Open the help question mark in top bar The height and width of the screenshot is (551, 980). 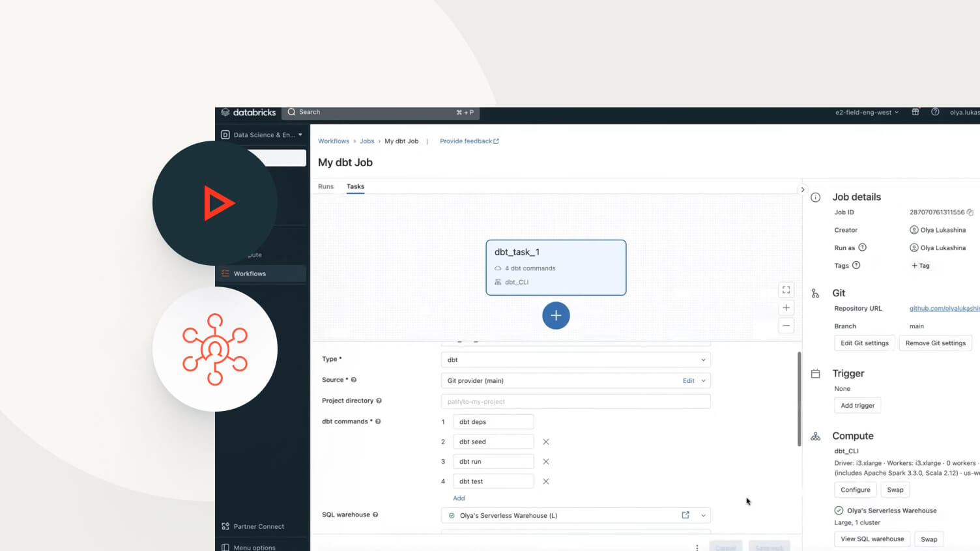[x=935, y=112]
